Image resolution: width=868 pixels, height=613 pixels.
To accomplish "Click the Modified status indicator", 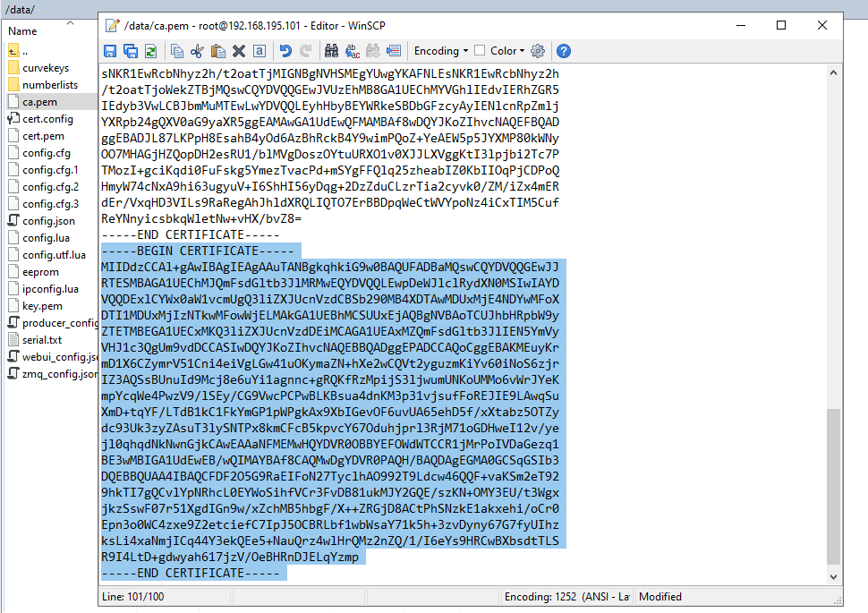I will point(660,596).
